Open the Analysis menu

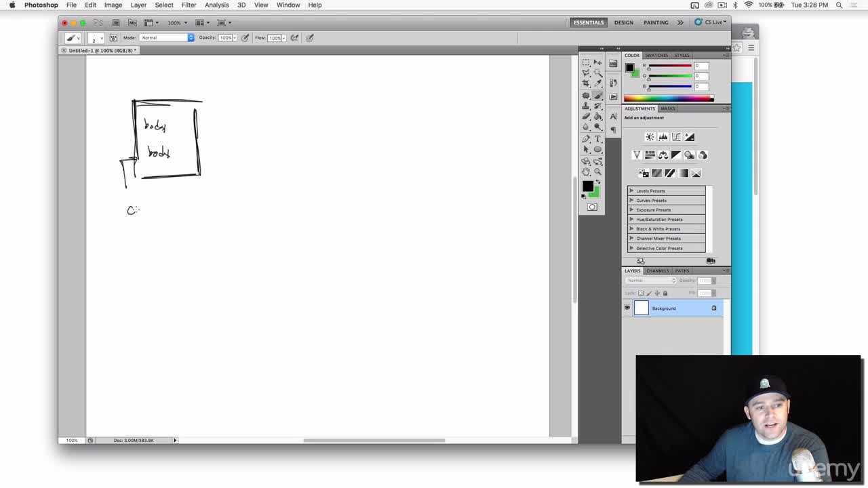pyautogui.click(x=217, y=5)
